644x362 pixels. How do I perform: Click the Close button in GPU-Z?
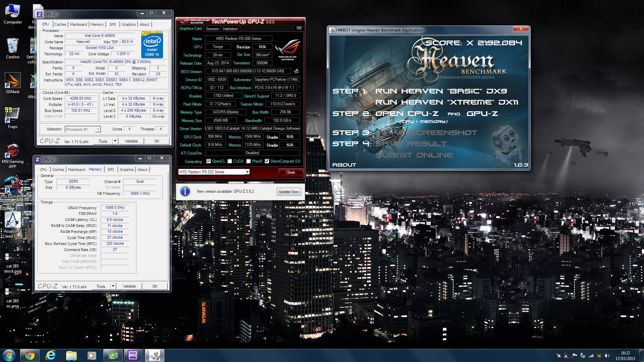tap(290, 172)
